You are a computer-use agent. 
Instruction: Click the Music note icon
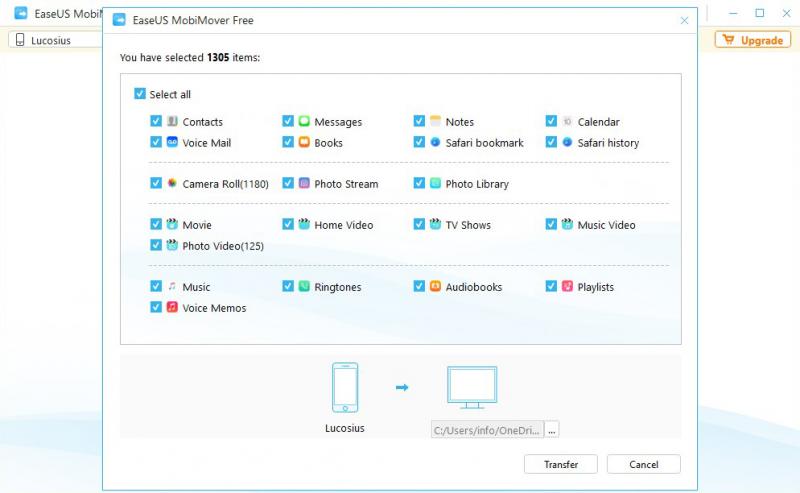tap(172, 286)
